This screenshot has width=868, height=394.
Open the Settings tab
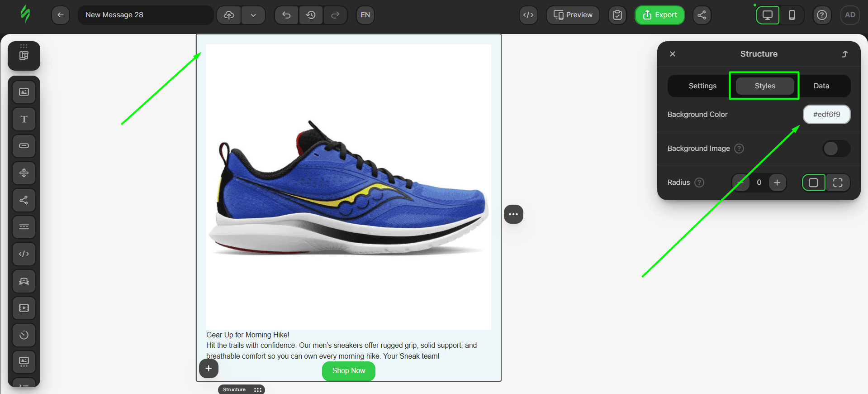[x=702, y=86]
